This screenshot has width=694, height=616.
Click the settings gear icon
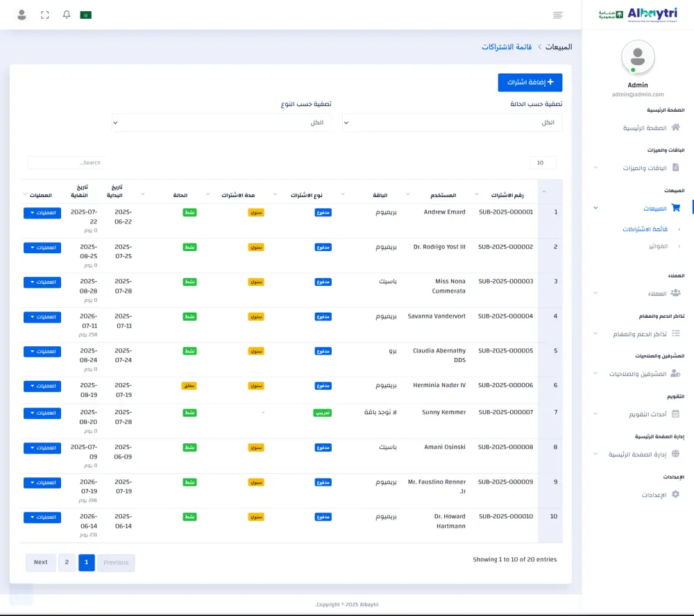[675, 495]
